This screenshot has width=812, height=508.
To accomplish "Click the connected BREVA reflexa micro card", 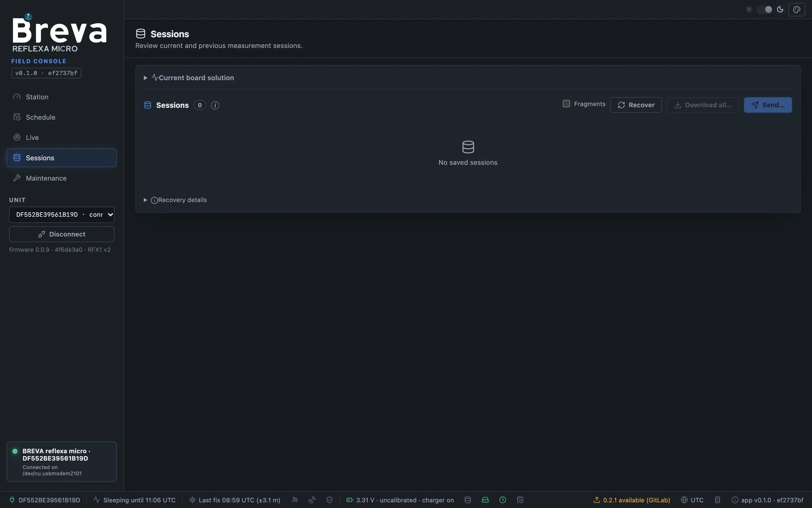I will (61, 462).
